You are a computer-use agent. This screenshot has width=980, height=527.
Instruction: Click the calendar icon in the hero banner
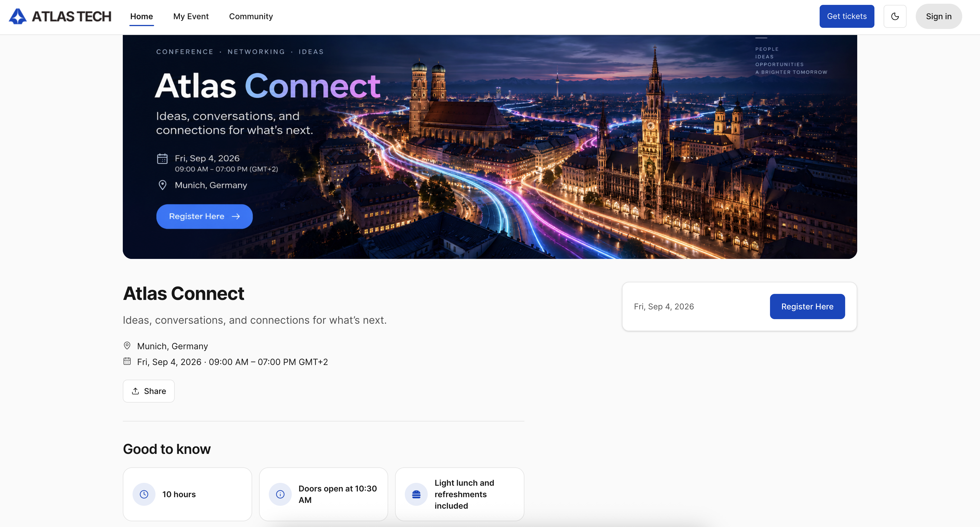click(x=162, y=159)
